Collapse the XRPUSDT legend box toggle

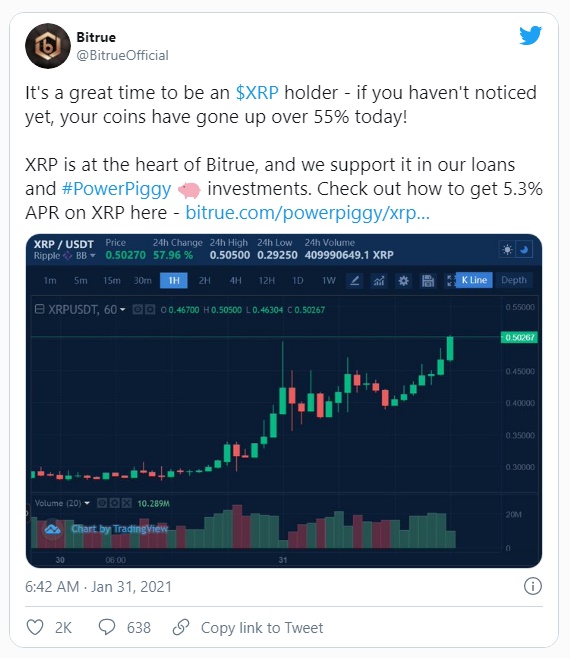pyautogui.click(x=39, y=310)
